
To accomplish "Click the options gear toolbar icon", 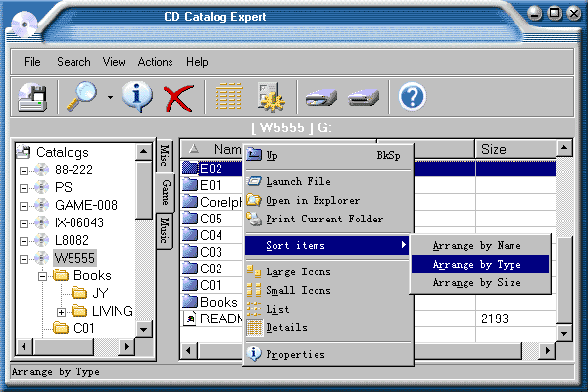I will (x=271, y=97).
